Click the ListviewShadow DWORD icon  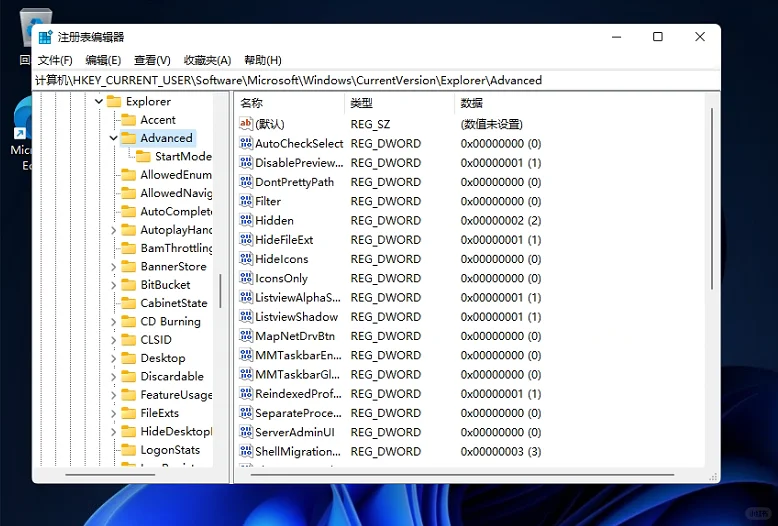[246, 317]
